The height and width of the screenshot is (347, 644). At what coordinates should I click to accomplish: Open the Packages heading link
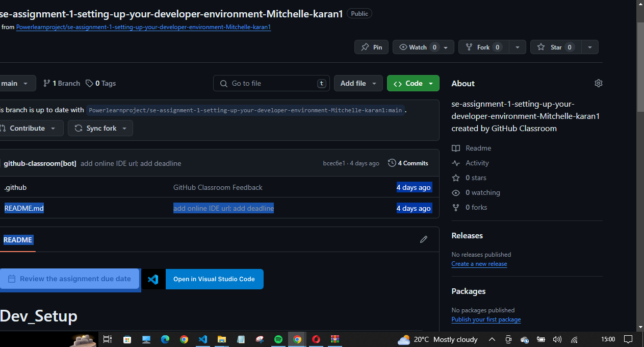tap(469, 291)
